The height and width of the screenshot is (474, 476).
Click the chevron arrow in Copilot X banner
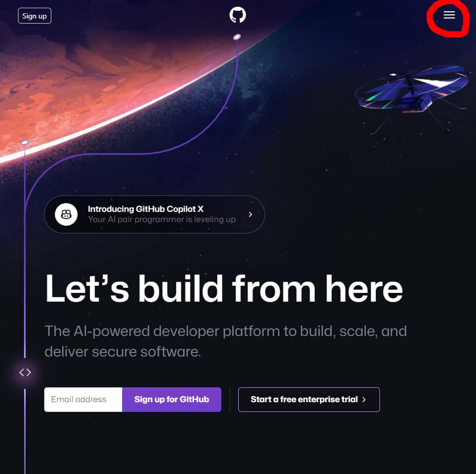pyautogui.click(x=250, y=214)
